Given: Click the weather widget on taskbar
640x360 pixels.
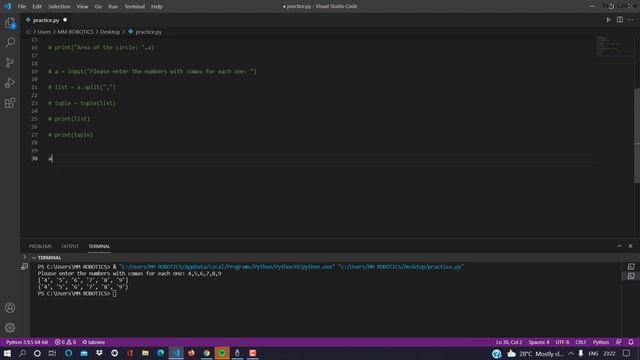Looking at the screenshot, I should pyautogui.click(x=536, y=353).
